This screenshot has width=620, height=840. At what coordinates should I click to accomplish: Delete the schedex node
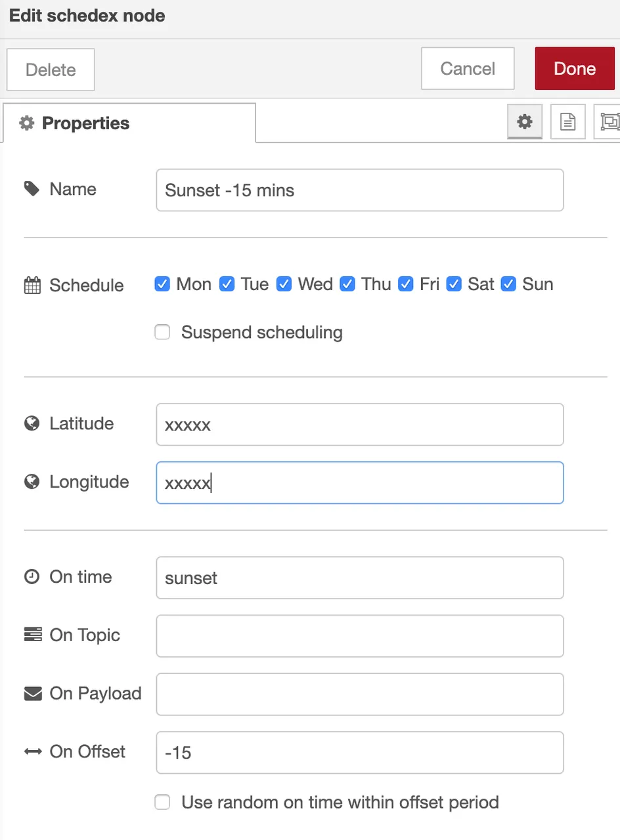click(x=51, y=70)
